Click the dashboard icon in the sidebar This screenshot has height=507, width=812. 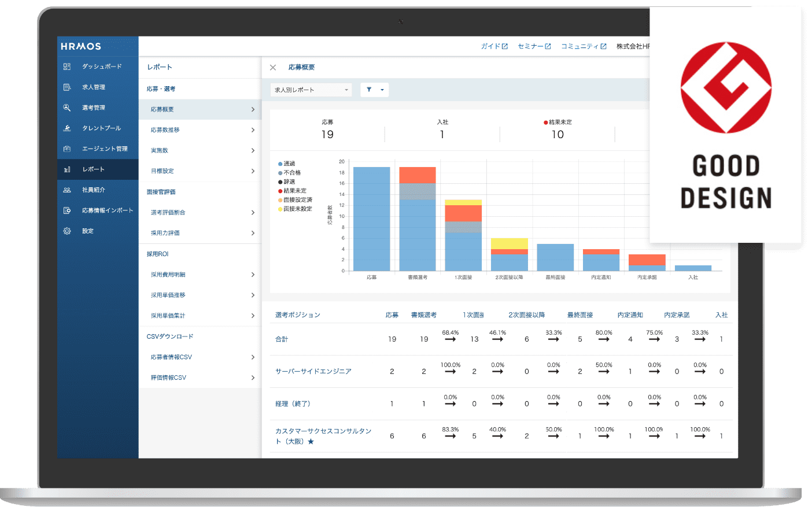[x=67, y=66]
